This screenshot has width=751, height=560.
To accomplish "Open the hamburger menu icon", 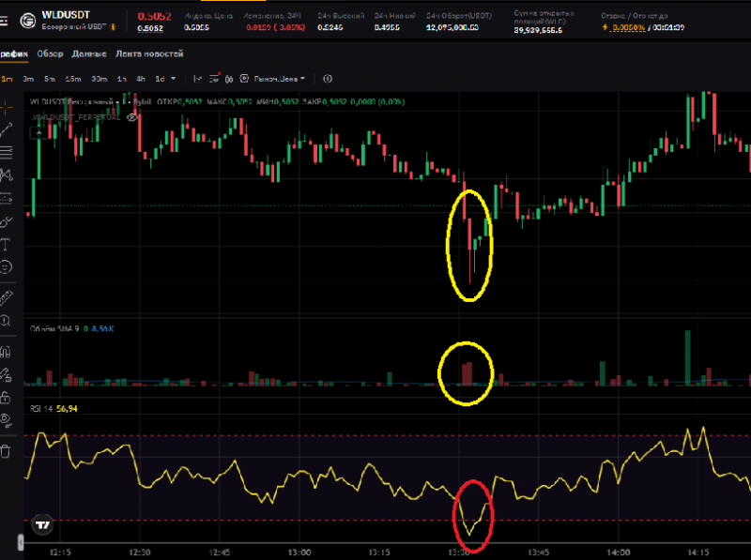I will (x=4, y=21).
